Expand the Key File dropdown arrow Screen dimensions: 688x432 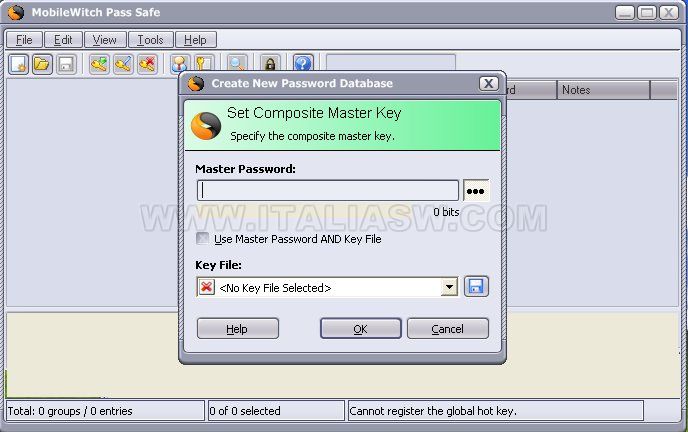(x=449, y=287)
